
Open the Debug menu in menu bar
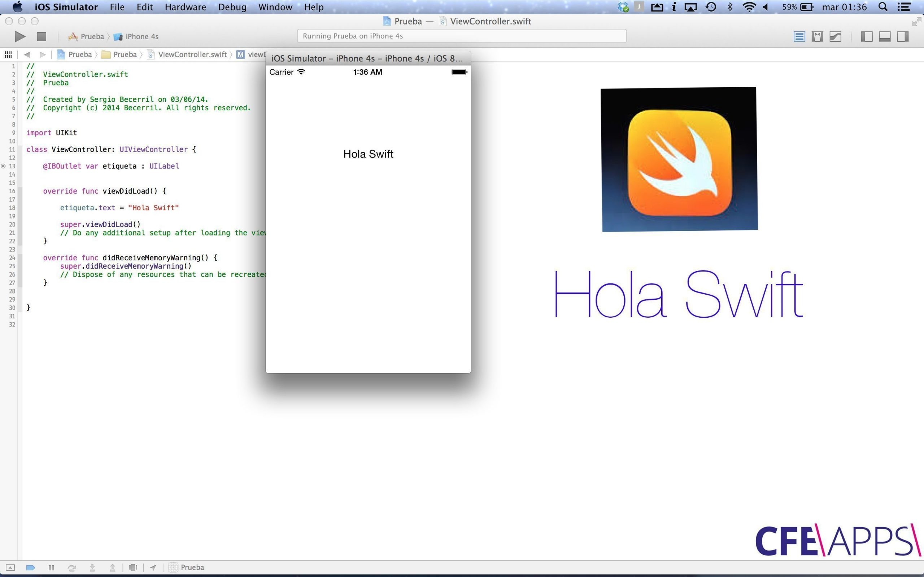click(232, 7)
